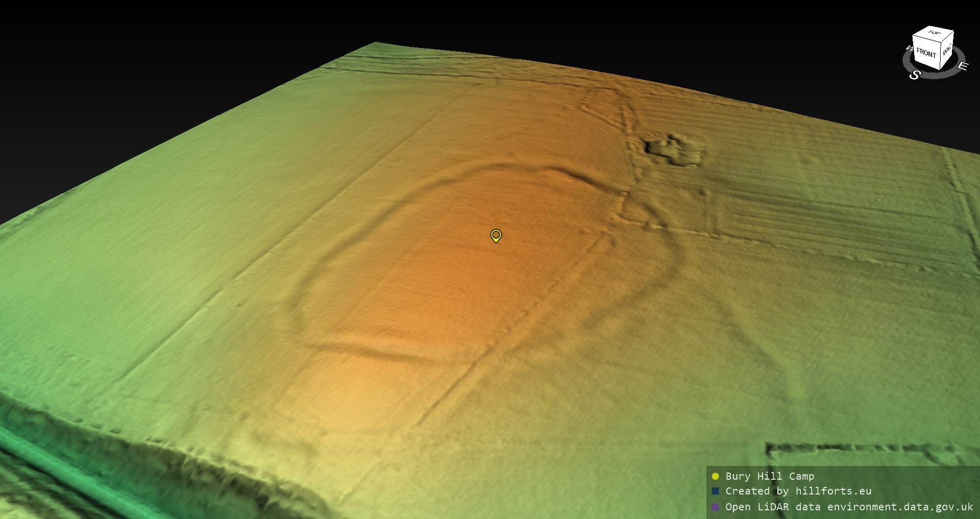The image size is (980, 519).
Task: Switch to TOP view on the navigation cube
Action: pos(934,33)
